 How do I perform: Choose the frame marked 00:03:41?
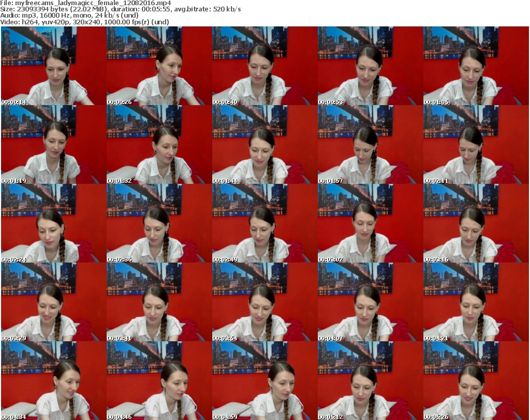click(159, 302)
